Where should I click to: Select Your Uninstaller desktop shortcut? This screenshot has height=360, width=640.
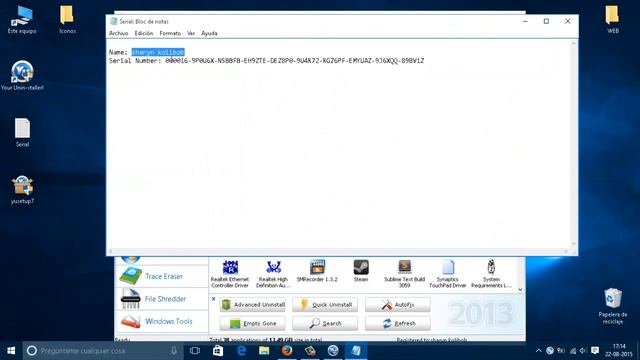pyautogui.click(x=22, y=75)
